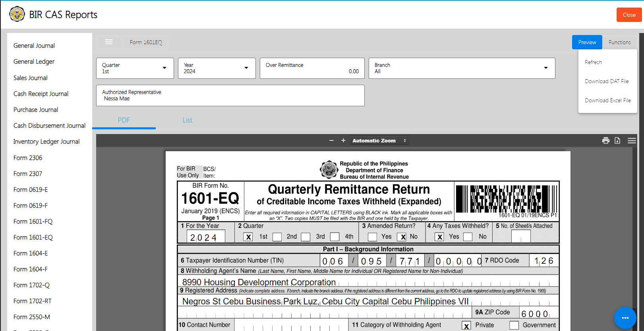Open General Ledger report
The height and width of the screenshot is (331, 644).
point(34,62)
